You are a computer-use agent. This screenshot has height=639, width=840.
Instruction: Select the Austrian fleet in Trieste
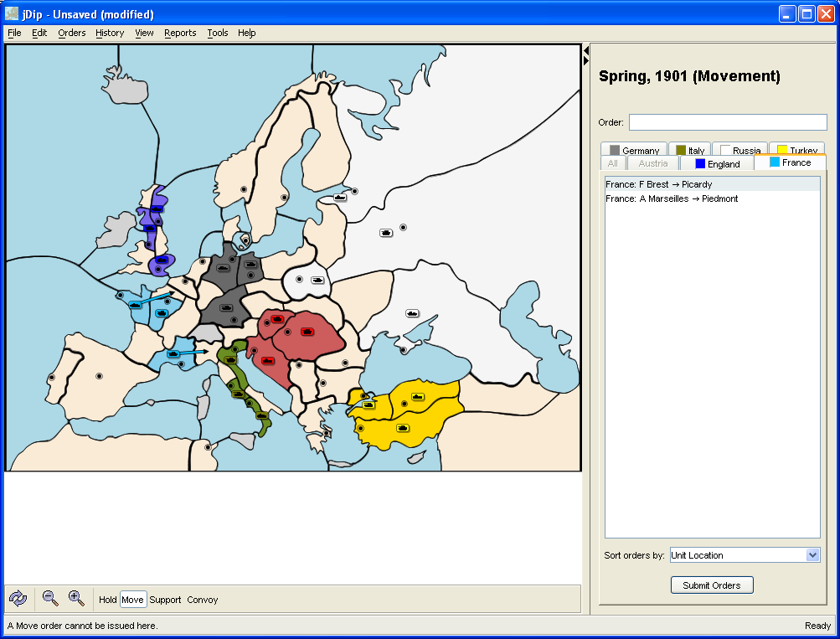coord(268,360)
